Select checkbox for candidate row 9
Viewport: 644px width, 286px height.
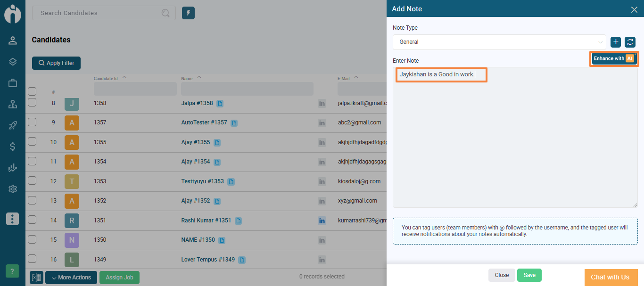coord(32,122)
